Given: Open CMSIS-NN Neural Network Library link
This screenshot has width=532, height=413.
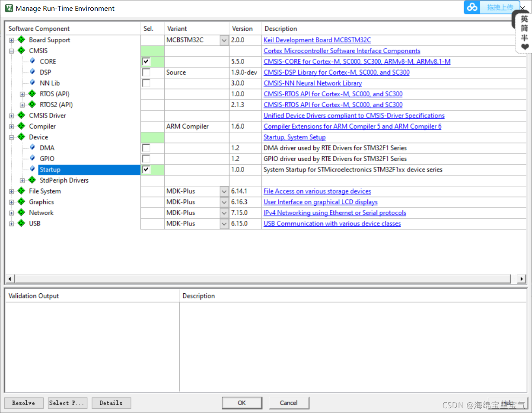Looking at the screenshot, I should 312,83.
